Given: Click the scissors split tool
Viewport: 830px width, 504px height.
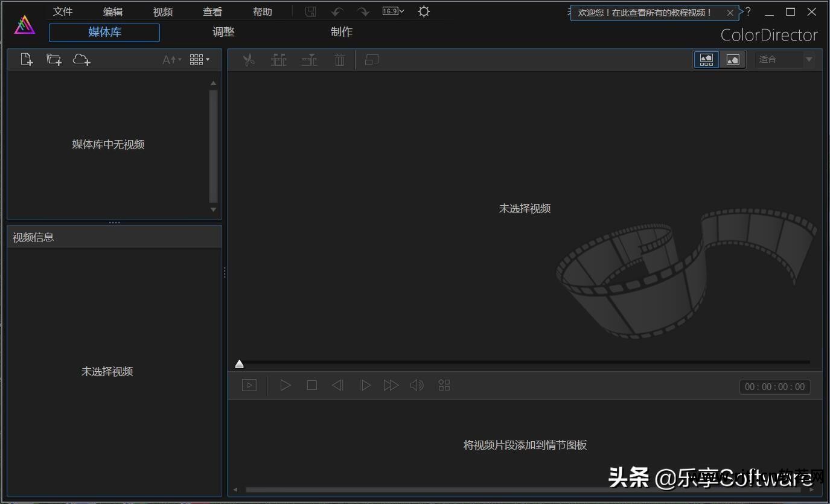Looking at the screenshot, I should tap(249, 60).
